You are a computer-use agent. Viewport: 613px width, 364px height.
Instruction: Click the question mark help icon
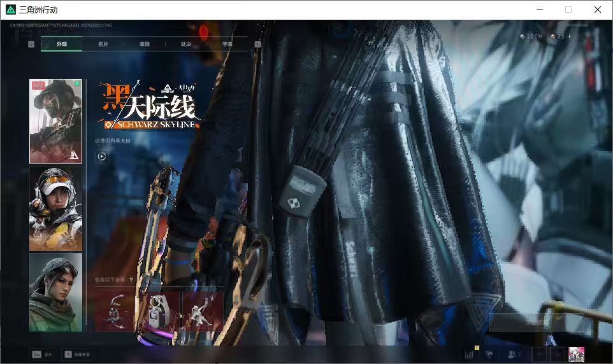pyautogui.click(x=131, y=279)
